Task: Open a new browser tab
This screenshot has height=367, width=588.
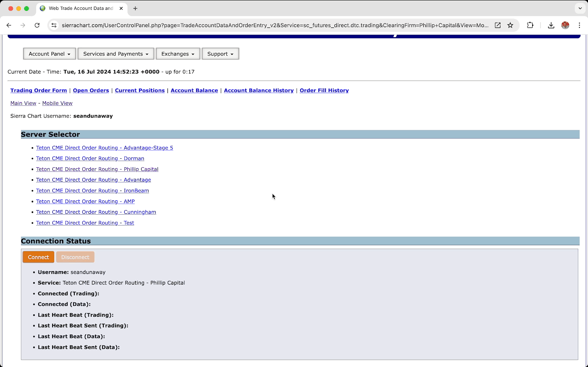Action: click(x=135, y=8)
